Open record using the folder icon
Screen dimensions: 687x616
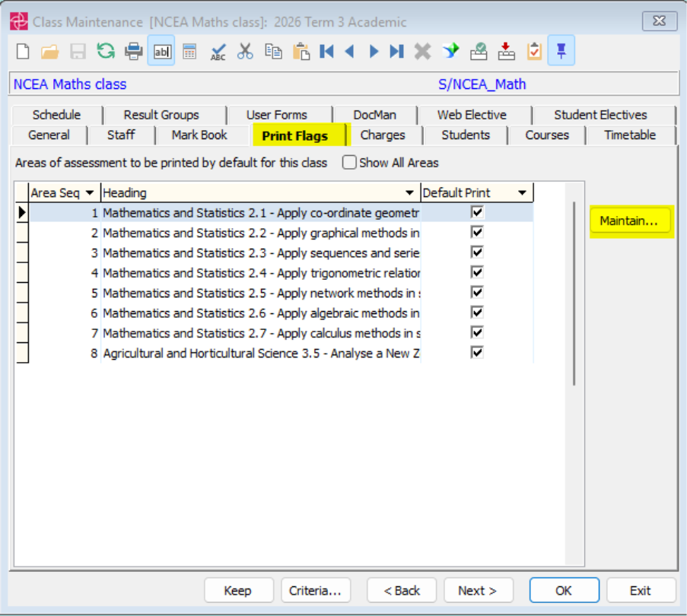(50, 52)
